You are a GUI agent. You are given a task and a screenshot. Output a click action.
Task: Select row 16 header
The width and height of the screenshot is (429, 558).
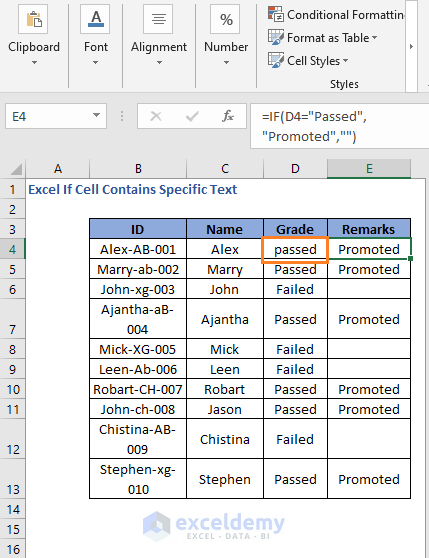pyautogui.click(x=12, y=549)
